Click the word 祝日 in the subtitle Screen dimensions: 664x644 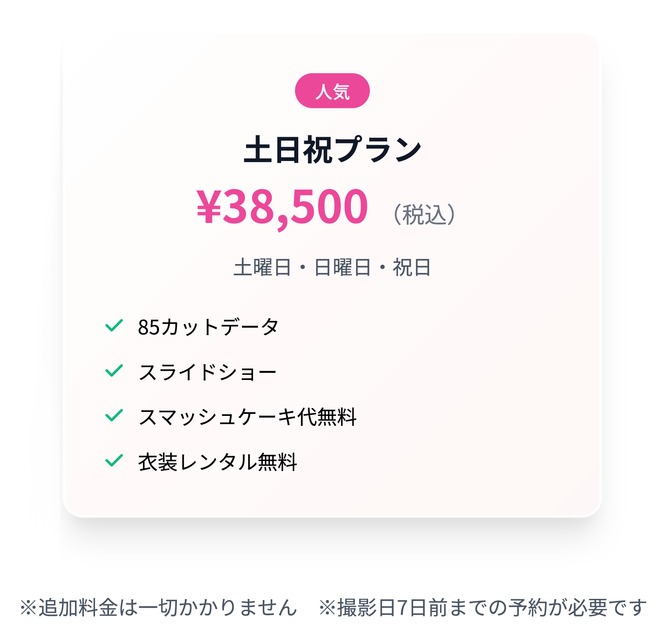pyautogui.click(x=412, y=267)
